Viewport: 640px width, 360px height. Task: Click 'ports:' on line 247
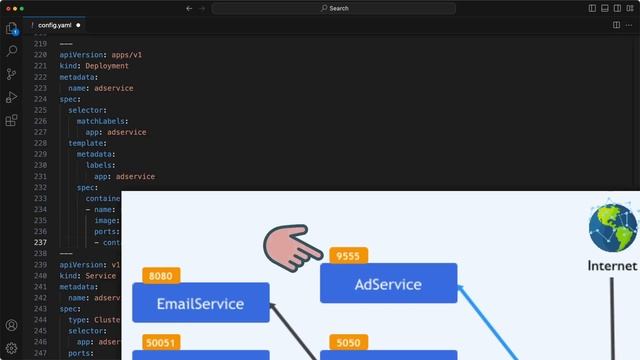click(x=81, y=353)
